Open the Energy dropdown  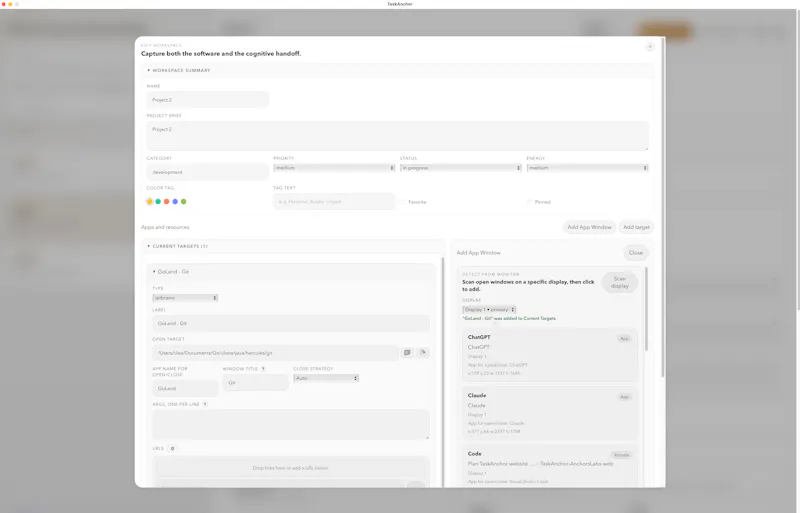pyautogui.click(x=587, y=168)
